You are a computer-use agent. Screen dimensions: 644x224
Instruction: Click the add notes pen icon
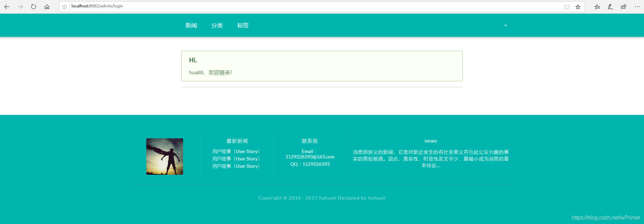(x=610, y=7)
